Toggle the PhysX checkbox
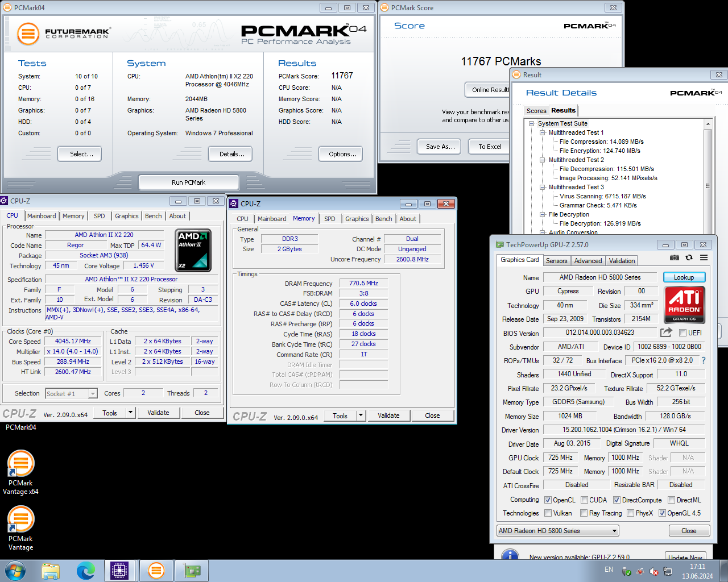This screenshot has width=728, height=582. pyautogui.click(x=630, y=513)
